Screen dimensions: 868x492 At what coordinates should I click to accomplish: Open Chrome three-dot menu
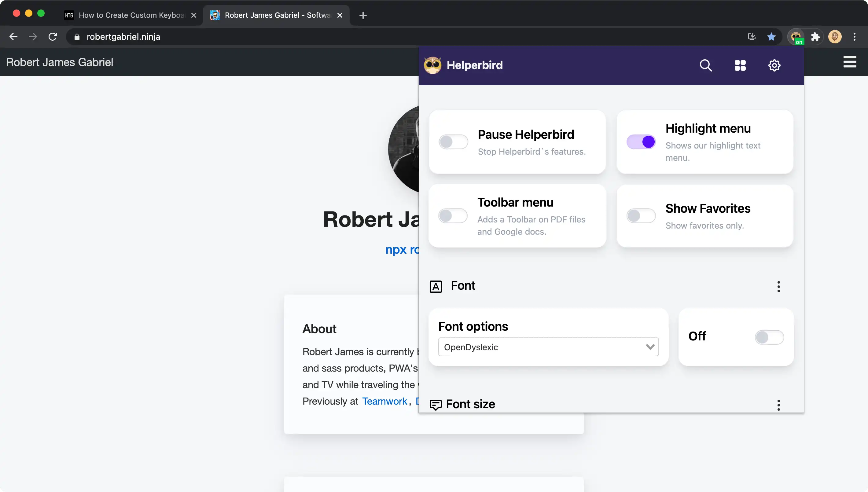point(854,36)
